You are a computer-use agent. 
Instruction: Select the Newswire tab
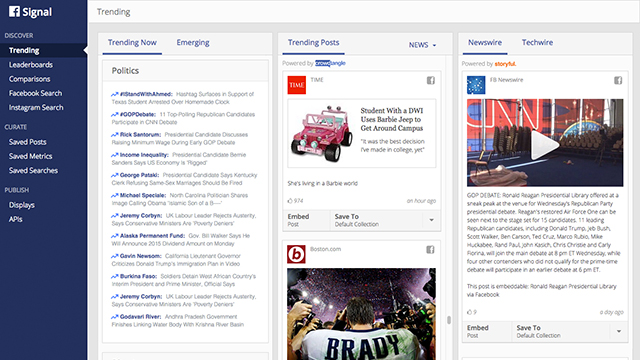485,43
